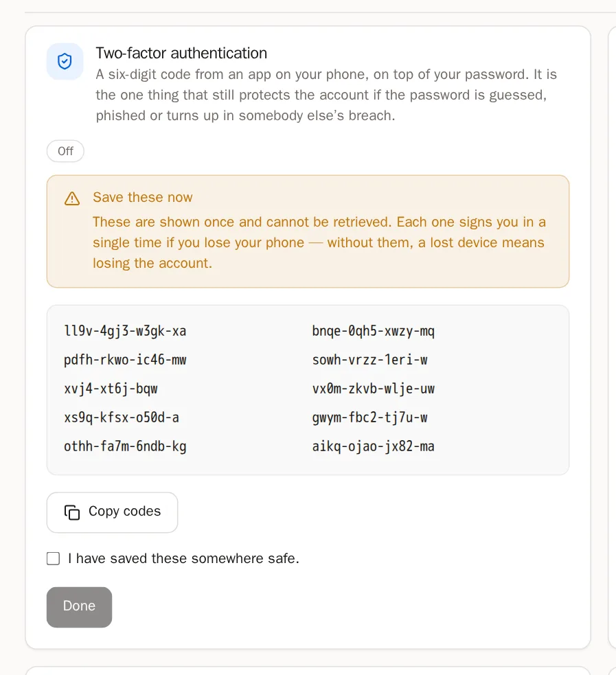
Task: Click the I have saved these label text
Action: [x=183, y=558]
